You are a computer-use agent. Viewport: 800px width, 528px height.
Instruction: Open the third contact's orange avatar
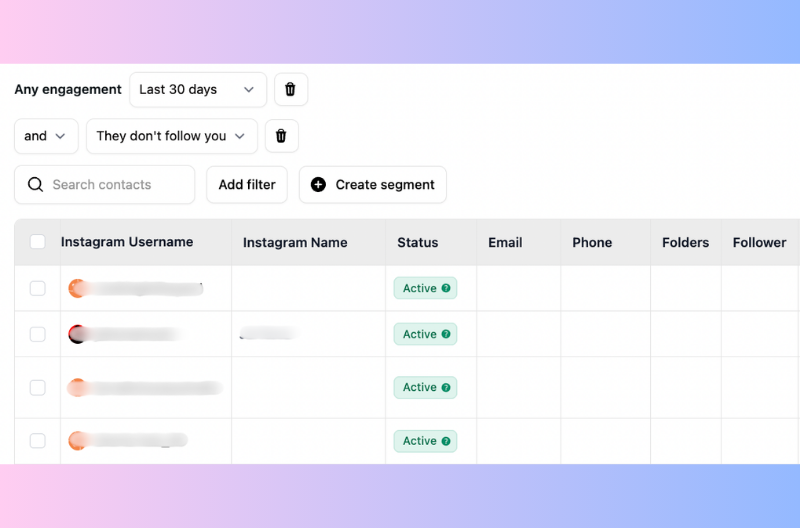click(x=77, y=388)
